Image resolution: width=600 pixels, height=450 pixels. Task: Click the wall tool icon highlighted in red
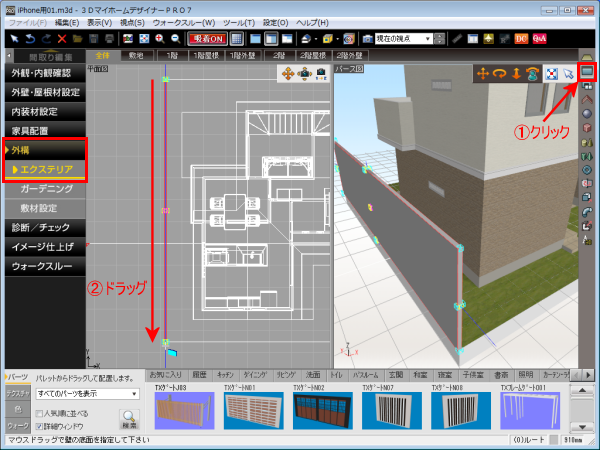click(x=588, y=72)
